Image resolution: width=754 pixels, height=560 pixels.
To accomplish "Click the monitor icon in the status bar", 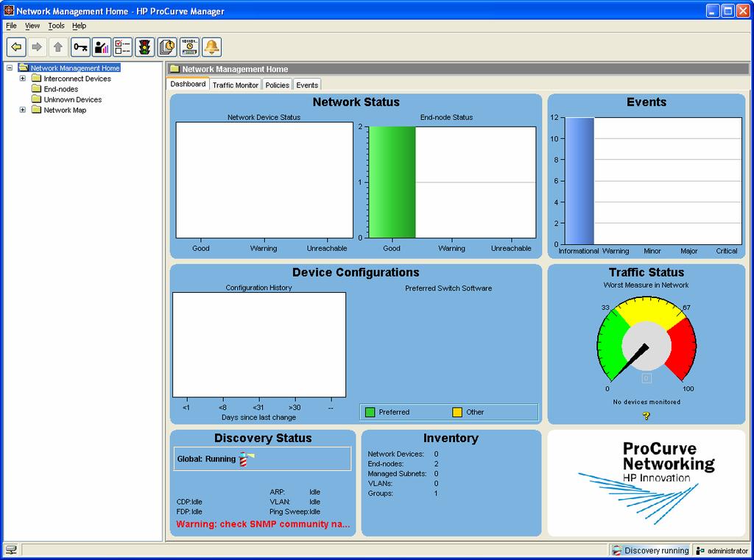I will pyautogui.click(x=10, y=550).
